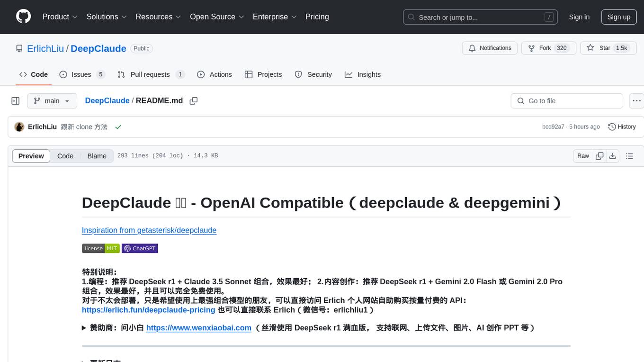Open the Insights tab
This screenshot has width=644, height=362.
[363, 74]
